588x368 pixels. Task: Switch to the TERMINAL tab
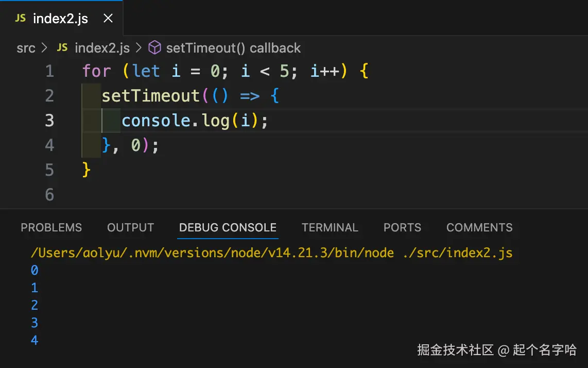coord(330,227)
